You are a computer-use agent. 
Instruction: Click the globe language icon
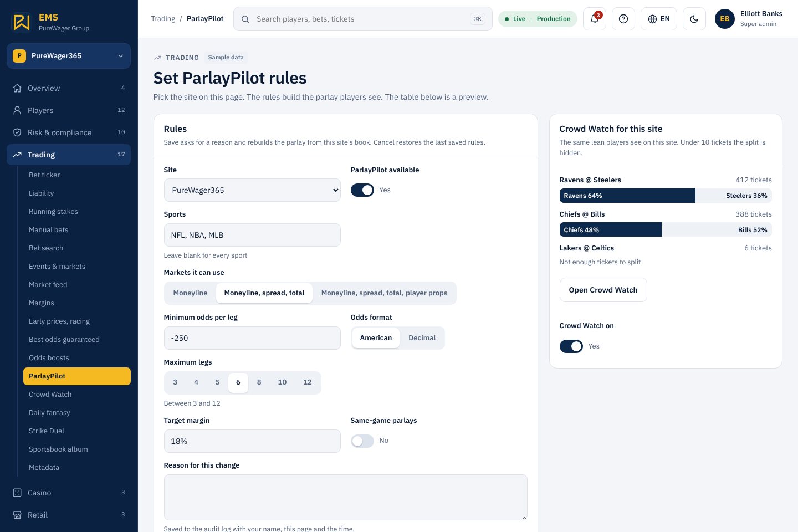(x=652, y=19)
